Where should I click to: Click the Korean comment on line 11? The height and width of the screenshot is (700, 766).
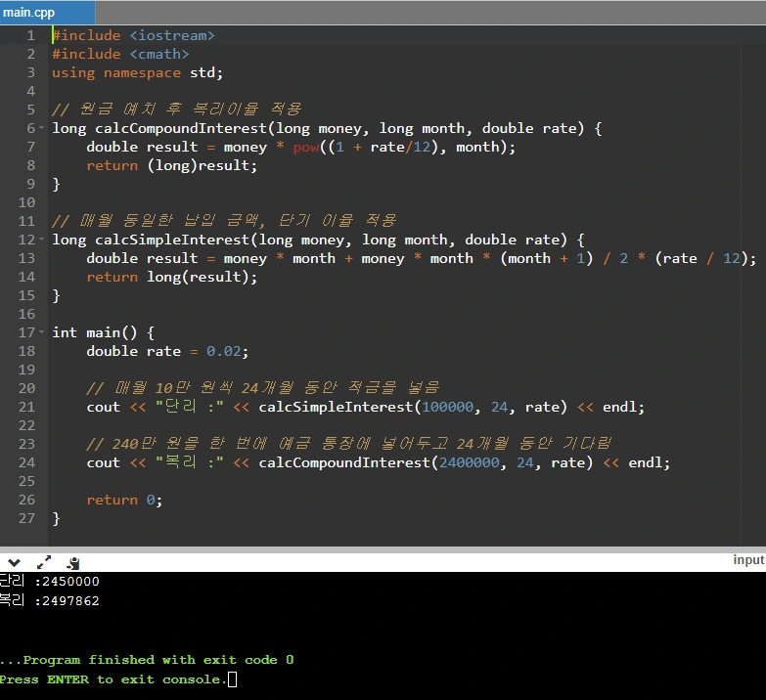pyautogui.click(x=224, y=221)
